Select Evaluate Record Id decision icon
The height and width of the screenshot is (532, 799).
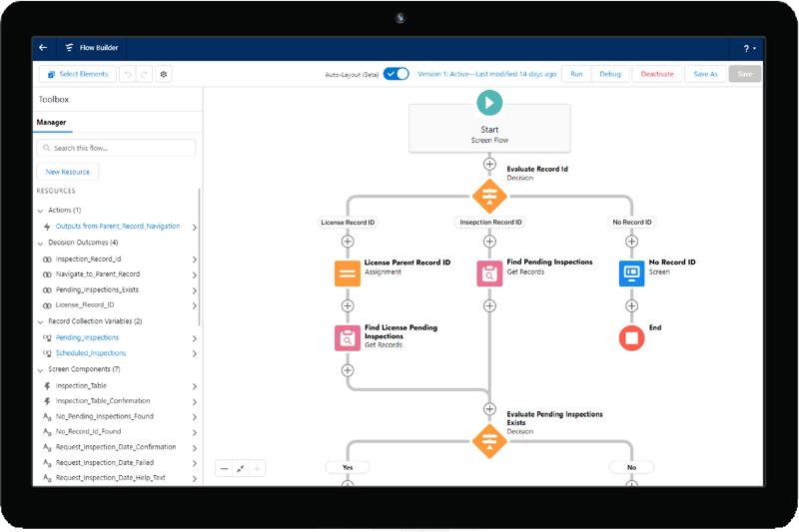(489, 196)
